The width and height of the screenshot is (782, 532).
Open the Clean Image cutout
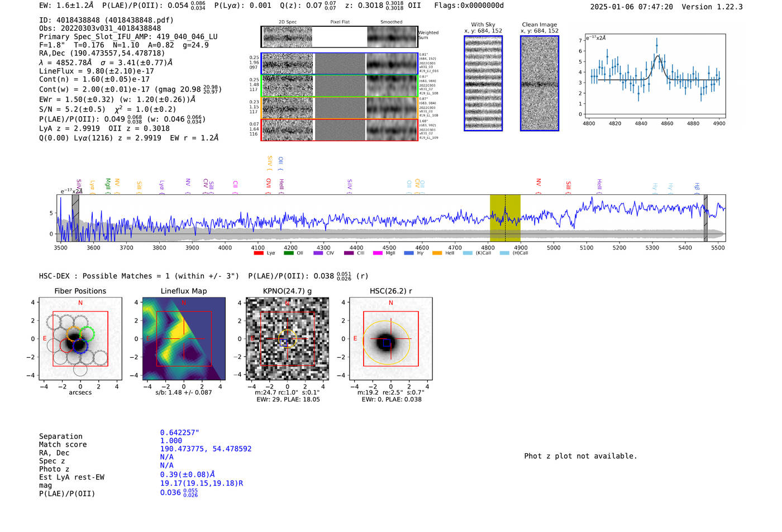pyautogui.click(x=540, y=83)
